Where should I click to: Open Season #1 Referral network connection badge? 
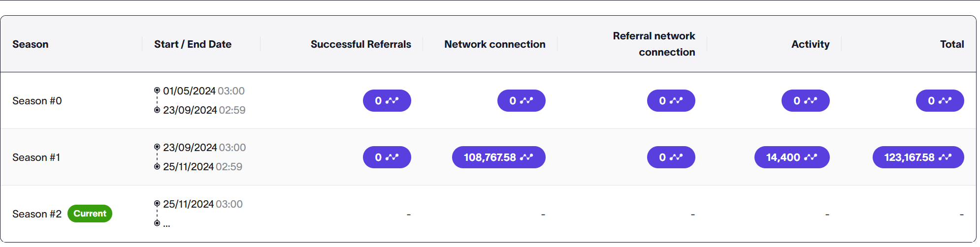pyautogui.click(x=671, y=157)
